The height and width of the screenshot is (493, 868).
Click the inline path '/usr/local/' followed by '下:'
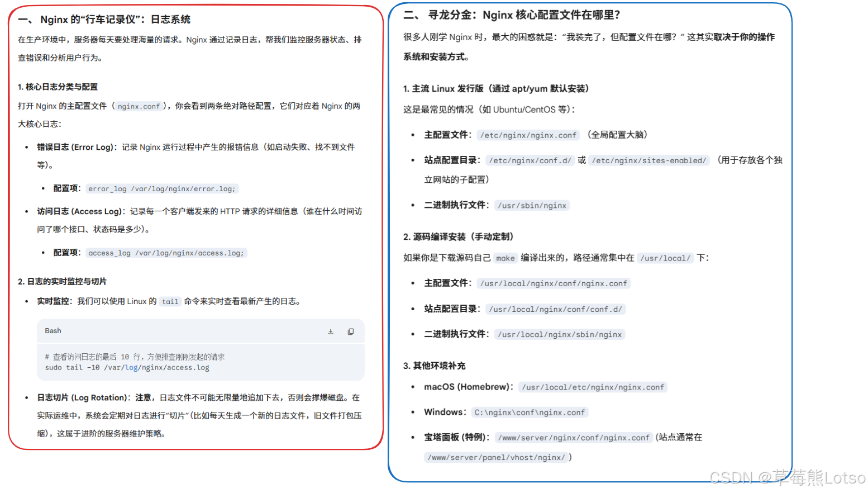click(x=665, y=258)
